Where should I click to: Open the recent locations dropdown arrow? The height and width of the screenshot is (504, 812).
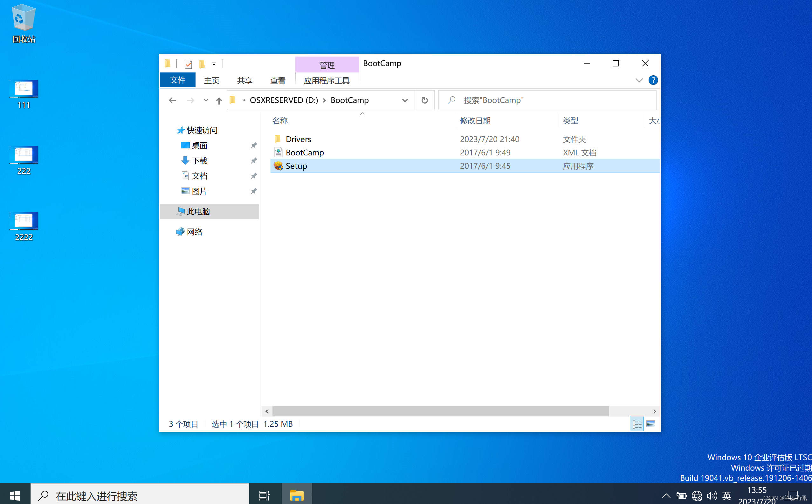coord(206,100)
